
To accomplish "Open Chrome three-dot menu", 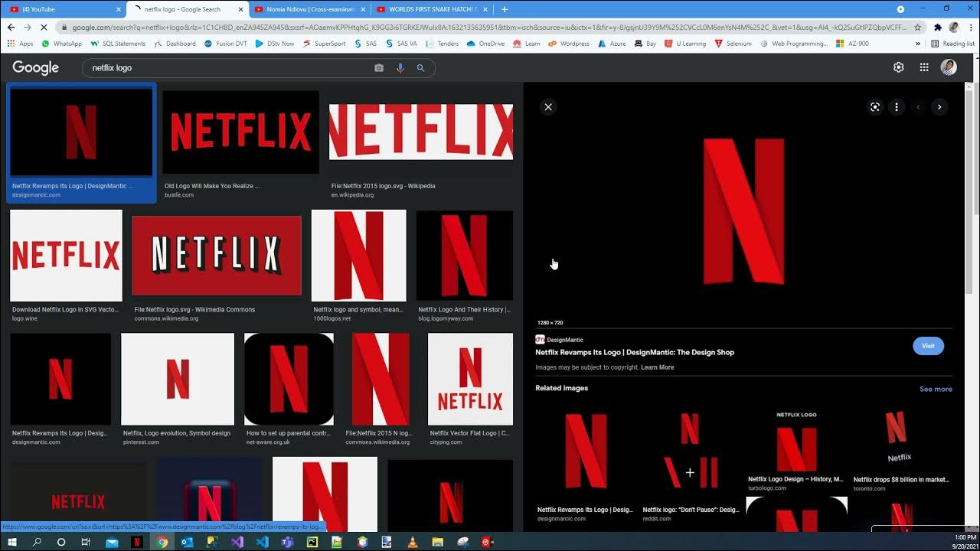I will pyautogui.click(x=970, y=27).
